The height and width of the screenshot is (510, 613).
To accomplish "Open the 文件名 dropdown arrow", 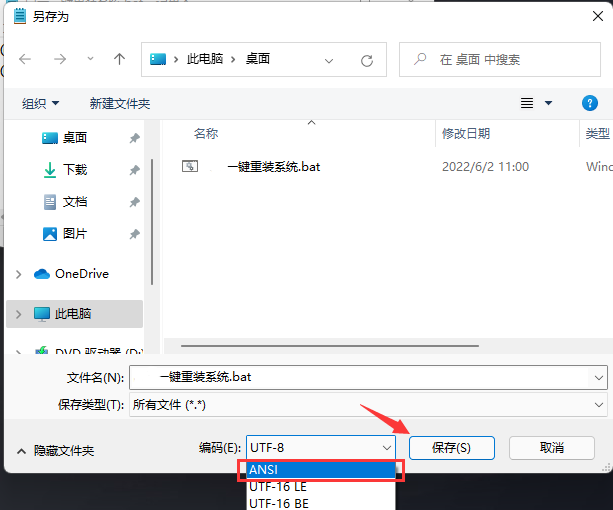I will click(599, 378).
